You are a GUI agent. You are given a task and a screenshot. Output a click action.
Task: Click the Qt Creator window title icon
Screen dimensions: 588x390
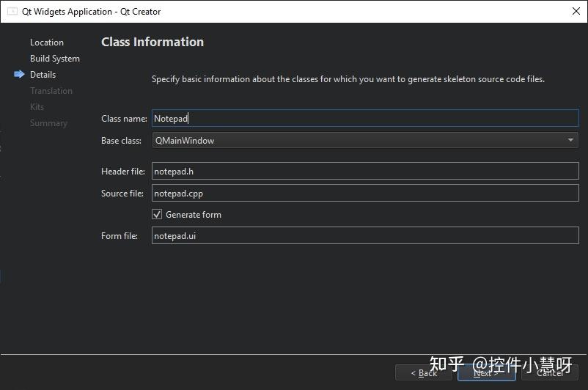click(x=12, y=11)
